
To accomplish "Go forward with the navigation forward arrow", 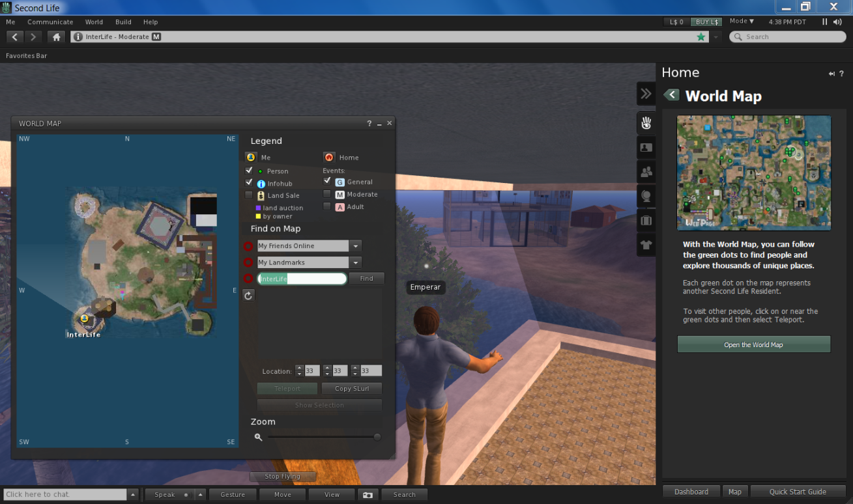I will click(x=33, y=37).
